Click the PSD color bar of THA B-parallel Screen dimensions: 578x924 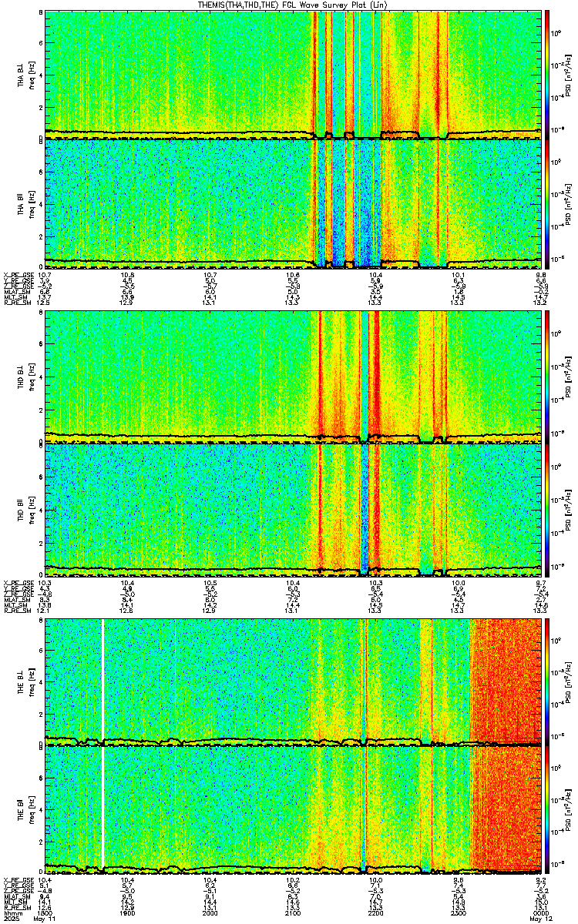(548, 203)
